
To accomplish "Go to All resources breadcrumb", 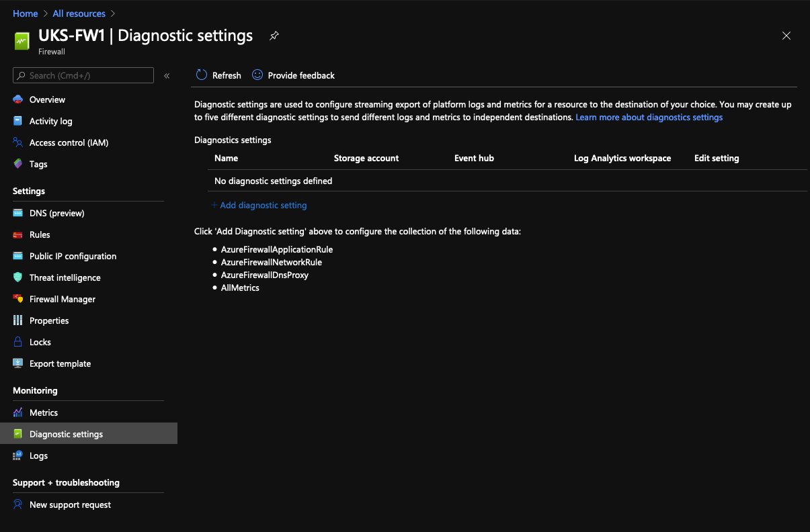I will tap(79, 13).
